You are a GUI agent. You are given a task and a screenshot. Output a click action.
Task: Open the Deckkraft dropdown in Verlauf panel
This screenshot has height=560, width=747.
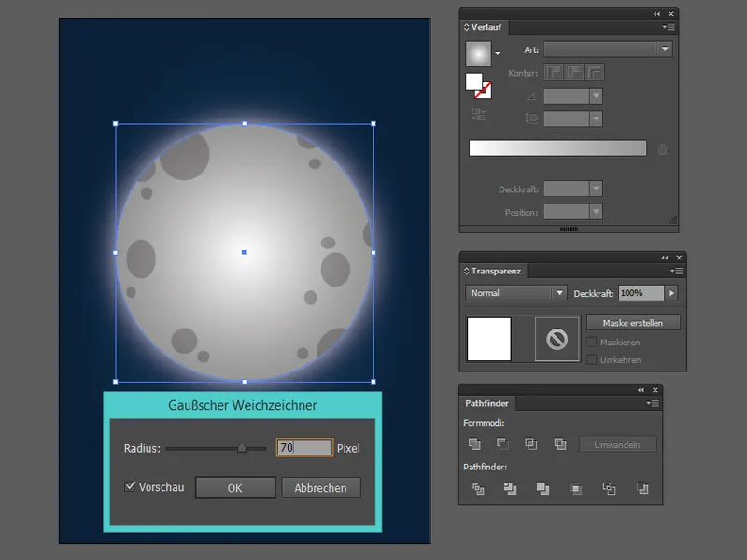point(596,189)
